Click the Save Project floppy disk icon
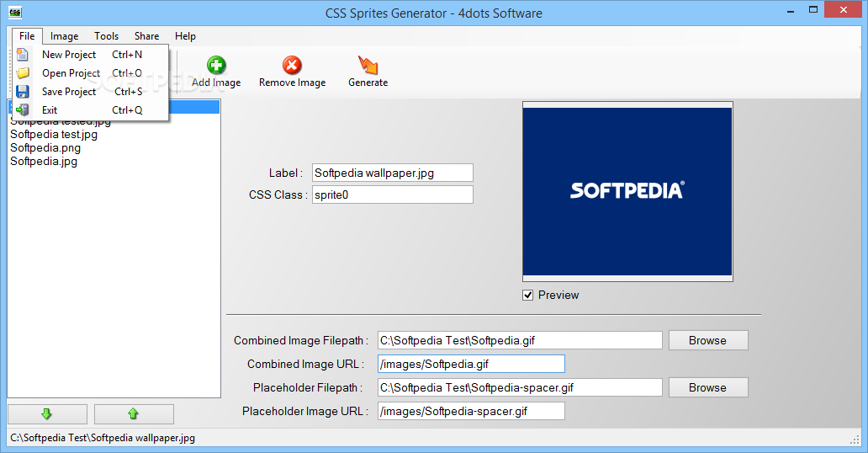This screenshot has width=868, height=453. tap(22, 92)
